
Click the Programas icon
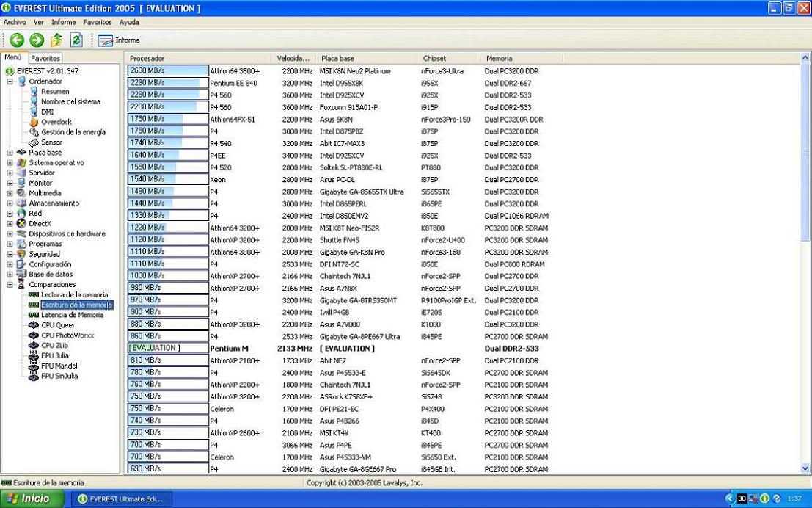pyautogui.click(x=21, y=244)
